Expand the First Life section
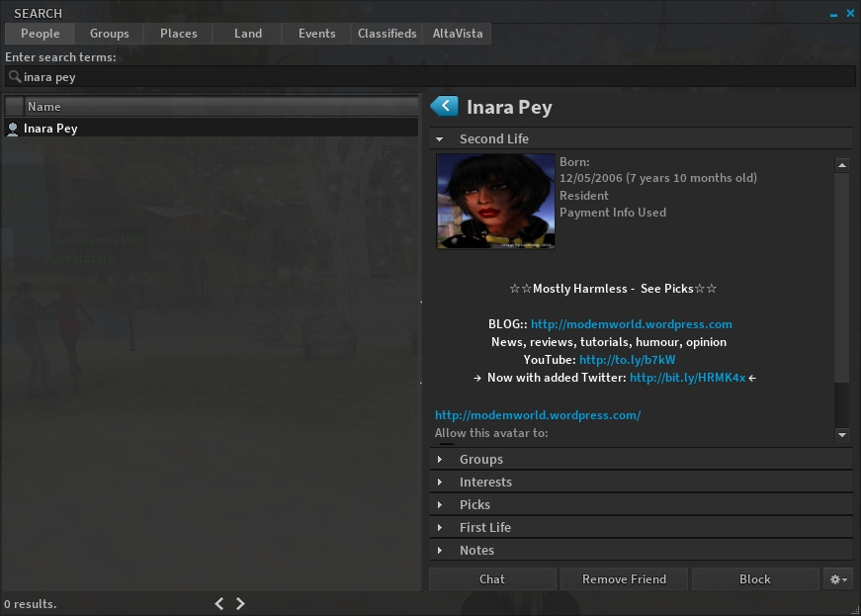The image size is (861, 616). (484, 527)
